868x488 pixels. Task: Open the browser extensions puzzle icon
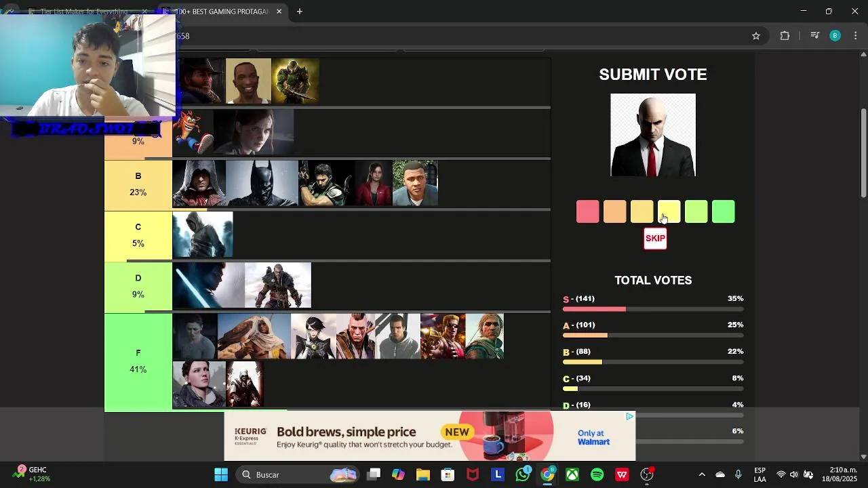click(x=785, y=36)
